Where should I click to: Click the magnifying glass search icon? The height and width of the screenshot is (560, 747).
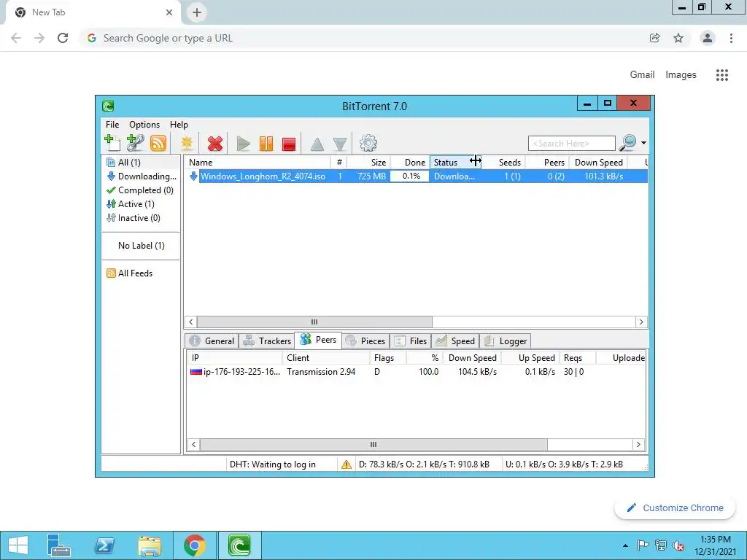[627, 142]
